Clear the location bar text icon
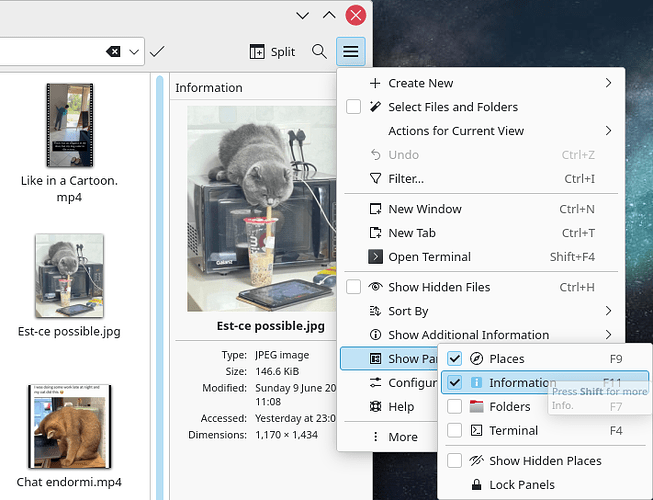Image resolution: width=653 pixels, height=500 pixels. 114,51
